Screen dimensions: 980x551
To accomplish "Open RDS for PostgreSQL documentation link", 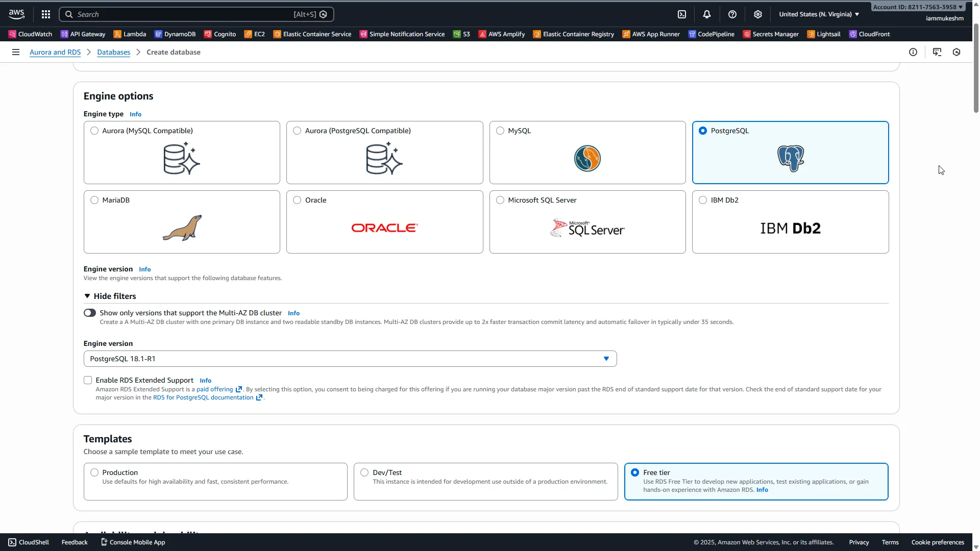I will 203,397.
